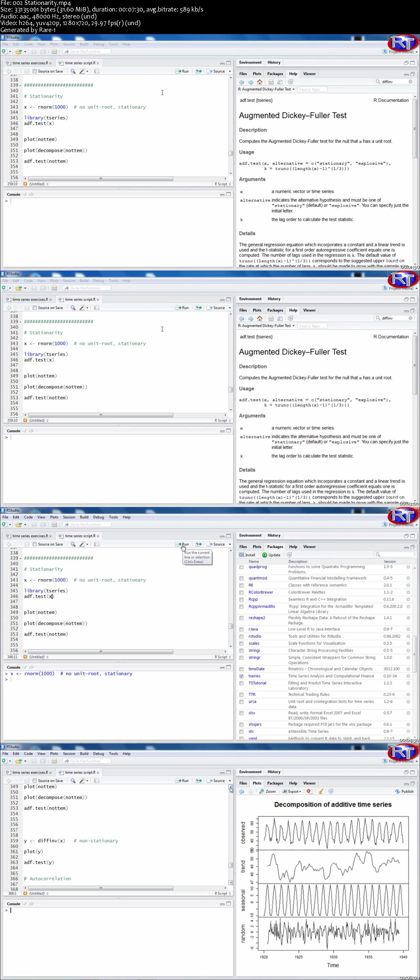The image size is (420, 980).
Task: Untick the checked tseries package checkbox
Action: pos(241,676)
